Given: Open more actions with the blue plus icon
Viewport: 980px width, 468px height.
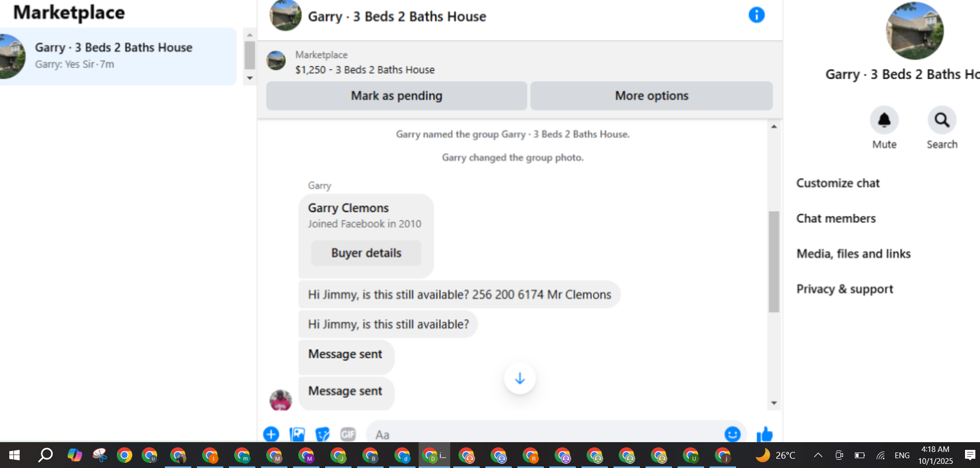Looking at the screenshot, I should [271, 434].
